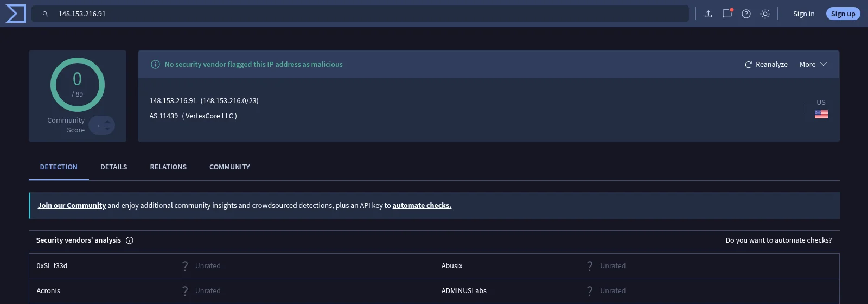Click the question mark icon in the ADMINUSLabs row
Screen dimensions: 868x304
pyautogui.click(x=590, y=291)
